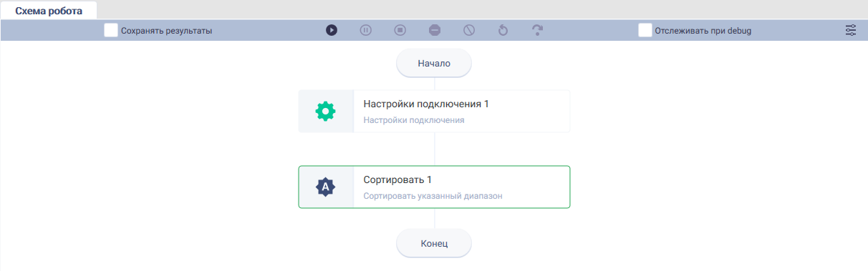This screenshot has height=271, width=868.
Task: Click the step back arrow icon
Action: pos(503,30)
